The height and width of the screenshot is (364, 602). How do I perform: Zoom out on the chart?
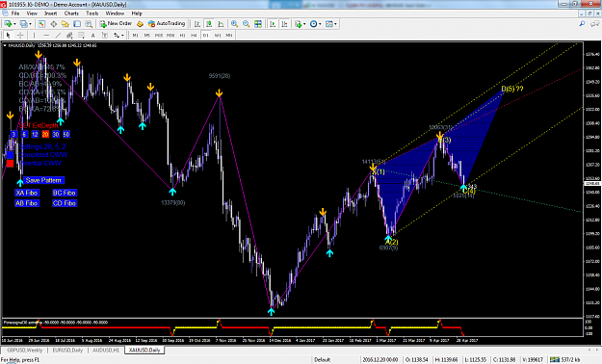coord(247,24)
